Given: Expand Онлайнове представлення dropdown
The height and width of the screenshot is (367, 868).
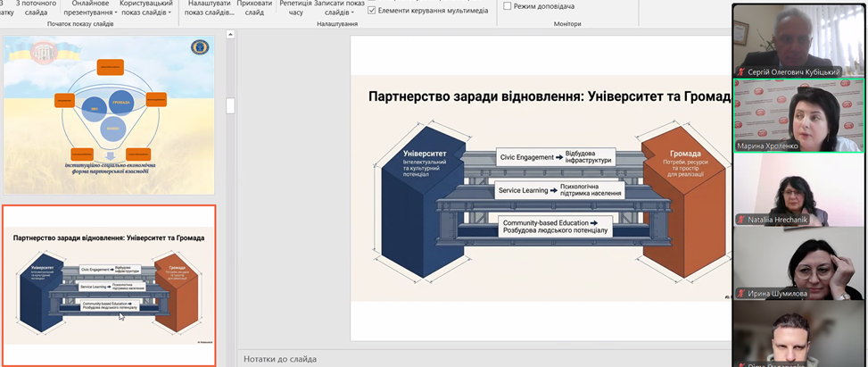Looking at the screenshot, I should pyautogui.click(x=86, y=8).
